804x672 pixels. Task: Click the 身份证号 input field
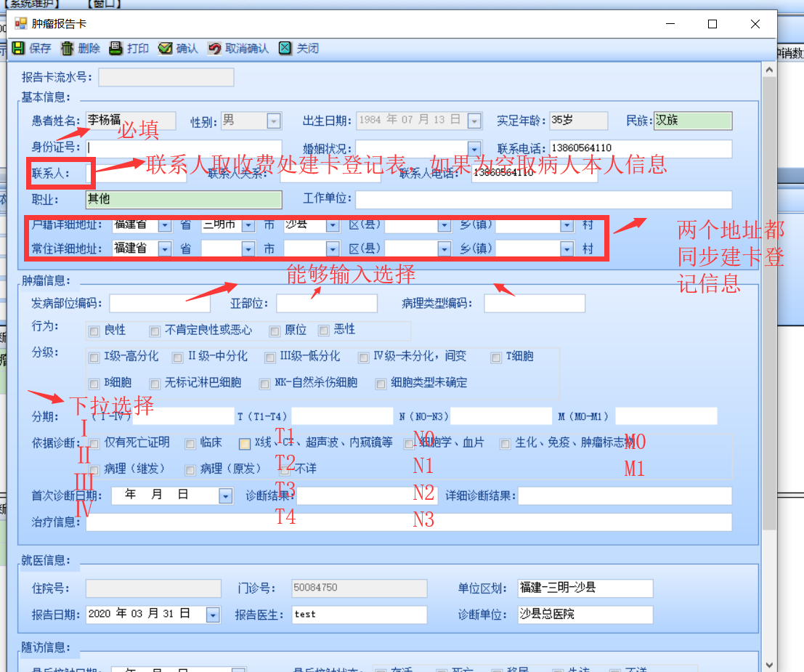(184, 148)
